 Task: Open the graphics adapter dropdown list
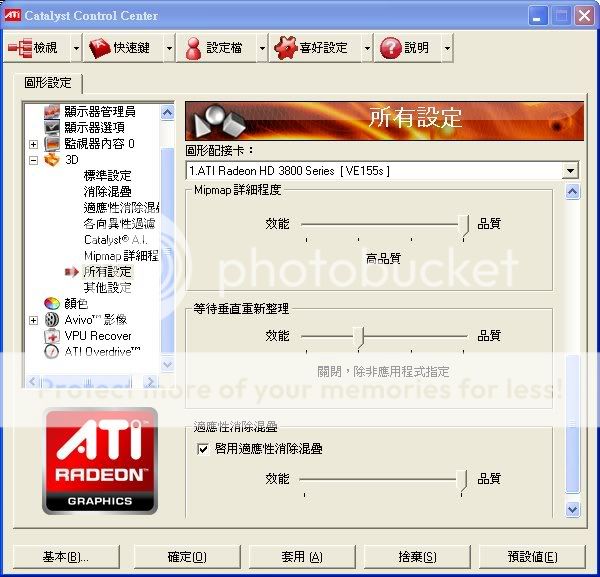pyautogui.click(x=570, y=171)
